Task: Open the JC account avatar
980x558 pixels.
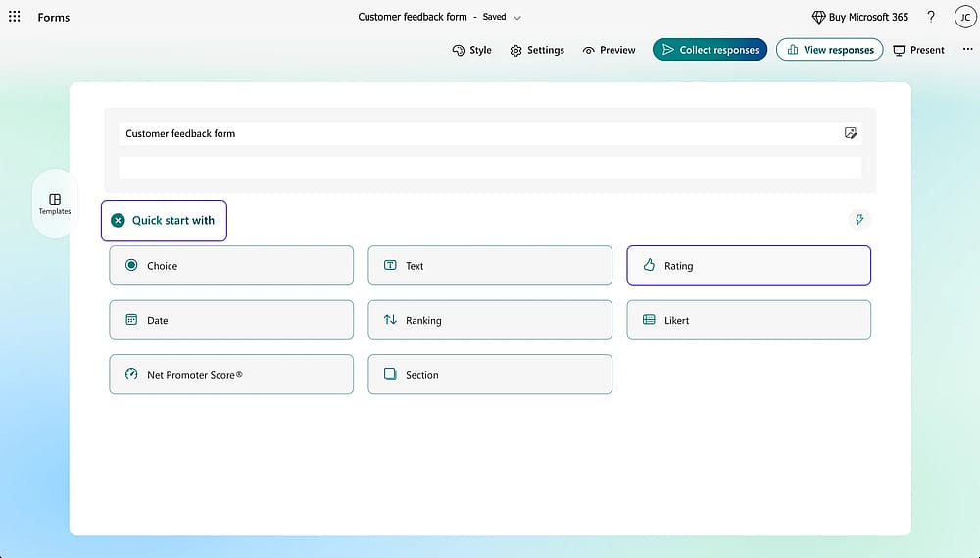Action: tap(965, 17)
